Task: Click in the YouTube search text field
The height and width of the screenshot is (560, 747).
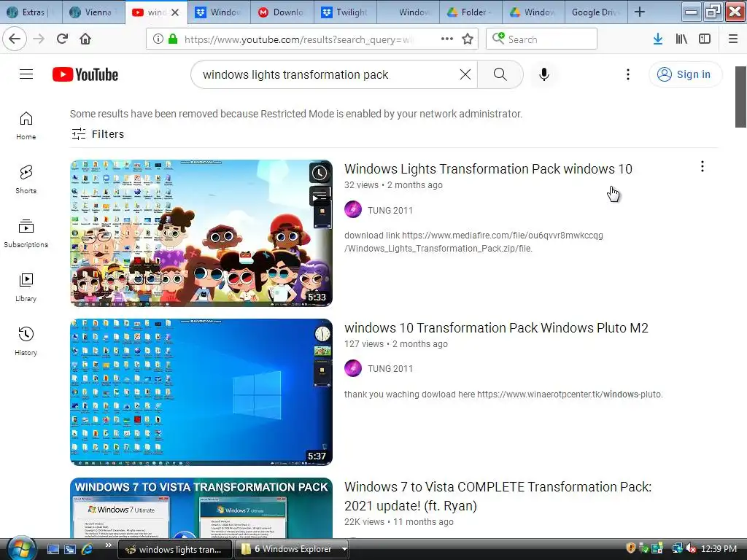Action: click(x=329, y=75)
